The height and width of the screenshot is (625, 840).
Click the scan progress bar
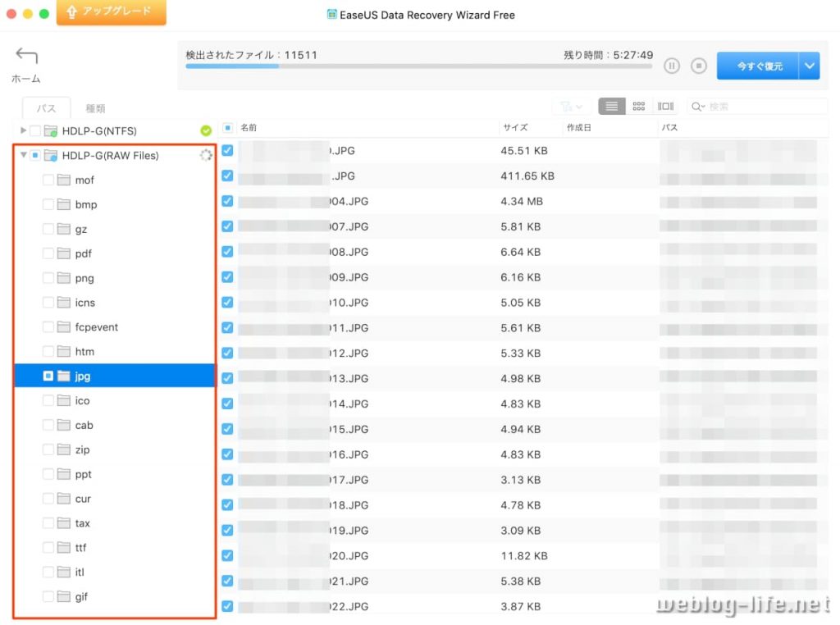(x=419, y=66)
